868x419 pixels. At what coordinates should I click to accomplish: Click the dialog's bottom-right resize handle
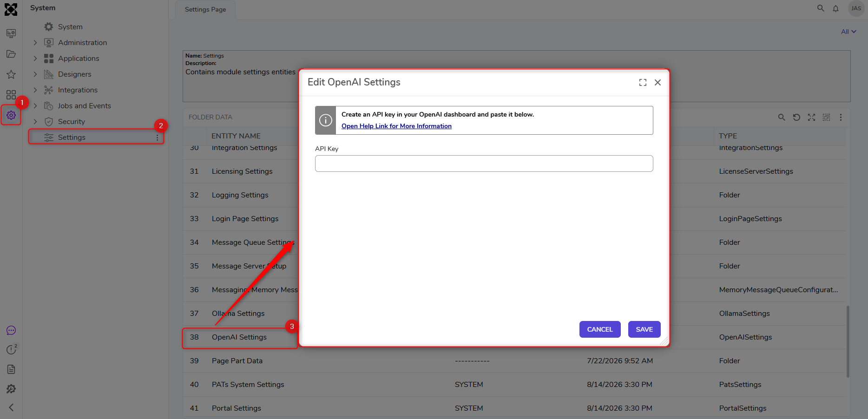[x=664, y=341]
